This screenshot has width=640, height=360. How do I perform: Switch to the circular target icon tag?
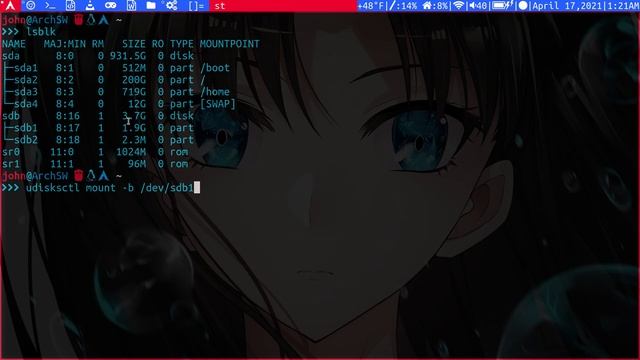tap(30, 6)
